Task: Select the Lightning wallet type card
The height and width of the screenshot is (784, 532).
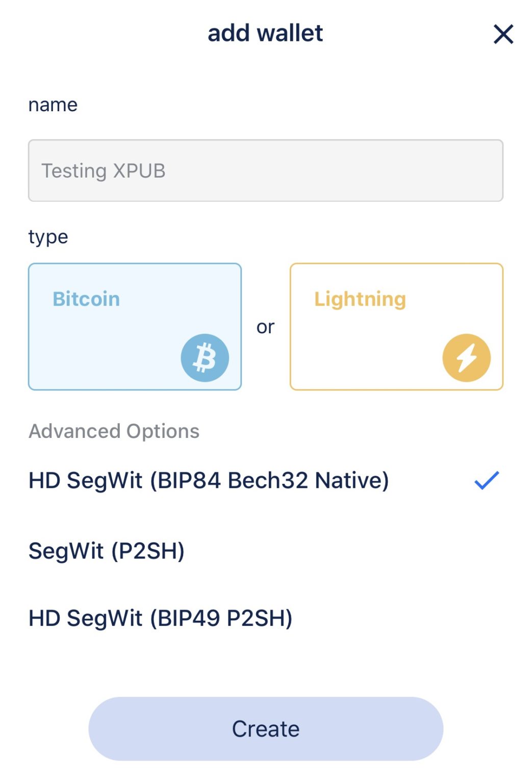Action: (397, 327)
